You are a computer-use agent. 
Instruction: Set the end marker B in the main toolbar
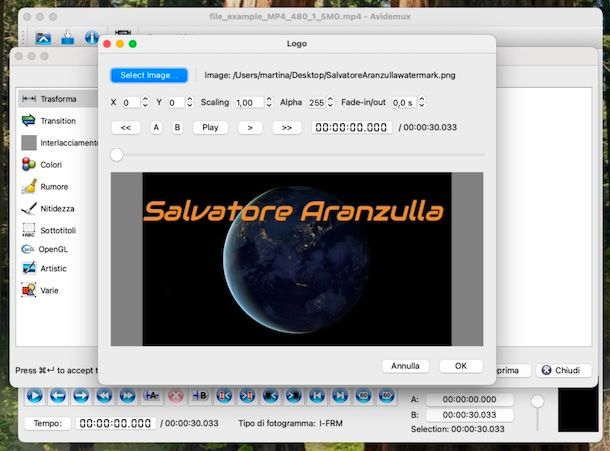[200, 396]
